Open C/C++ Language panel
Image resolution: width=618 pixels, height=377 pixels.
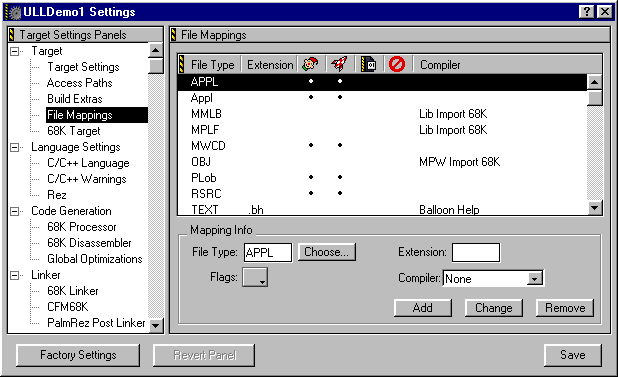point(88,163)
